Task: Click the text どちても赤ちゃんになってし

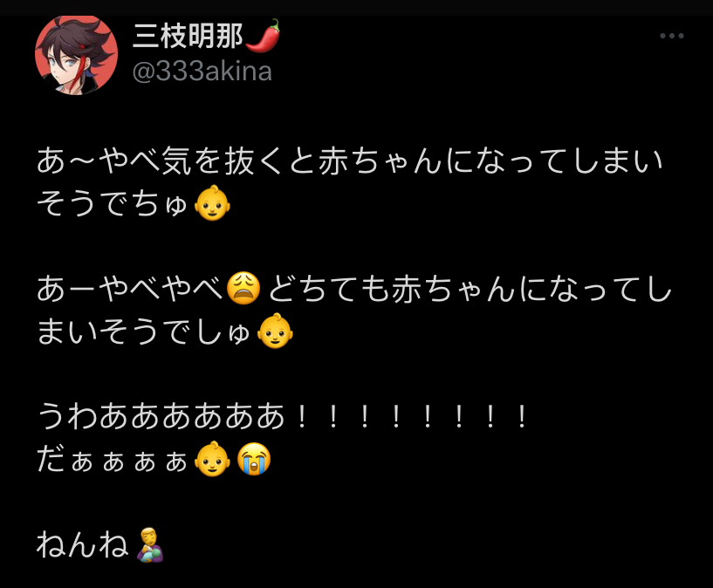Action: (x=470, y=289)
